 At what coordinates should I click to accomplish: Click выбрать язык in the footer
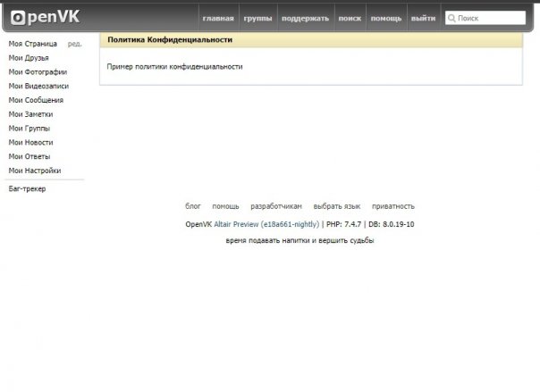point(337,206)
